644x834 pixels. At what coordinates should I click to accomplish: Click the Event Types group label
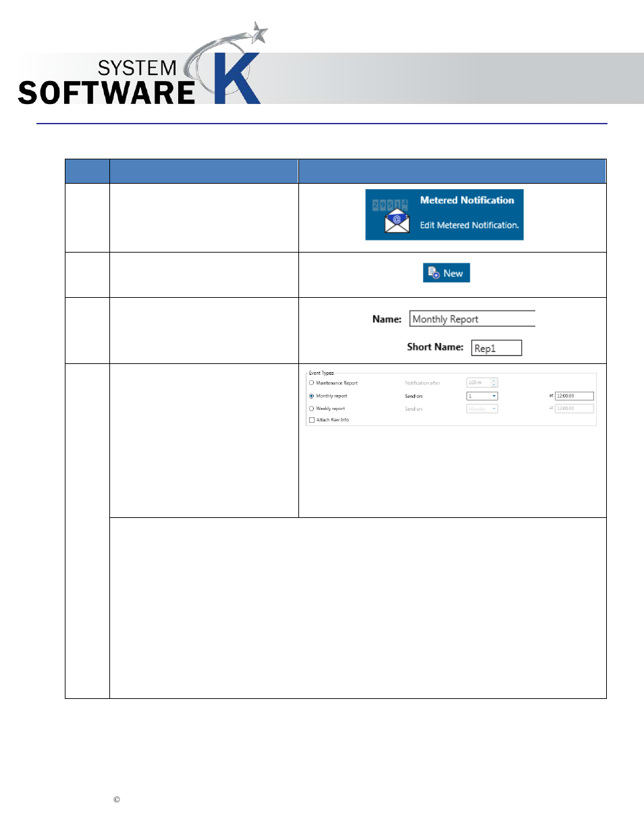coord(321,373)
